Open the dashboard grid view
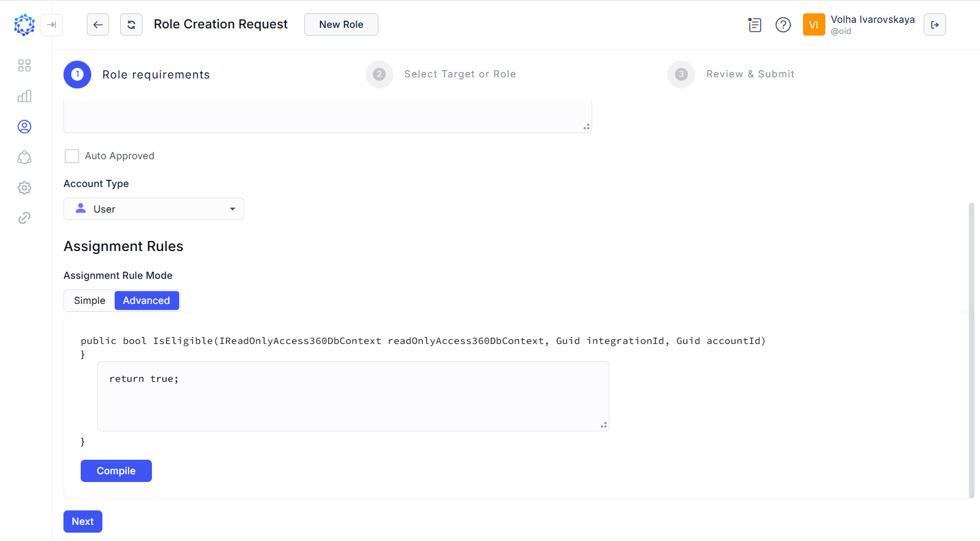The image size is (980, 541). click(x=24, y=65)
